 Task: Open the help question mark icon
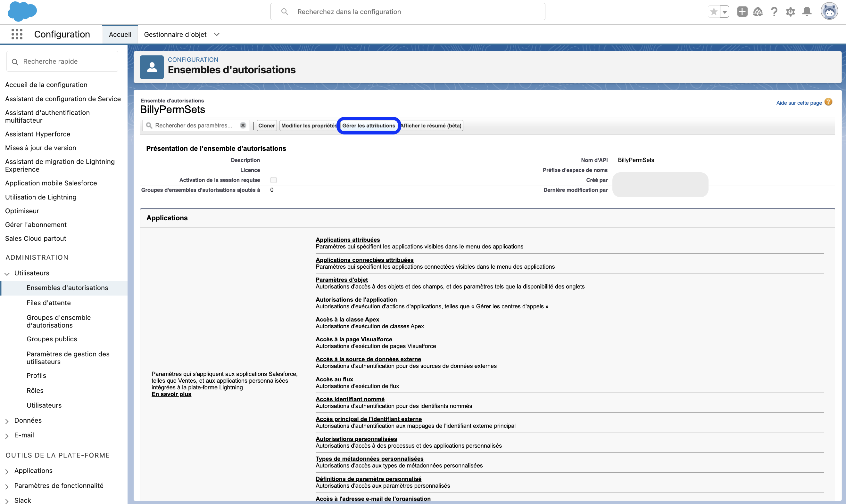pos(774,12)
